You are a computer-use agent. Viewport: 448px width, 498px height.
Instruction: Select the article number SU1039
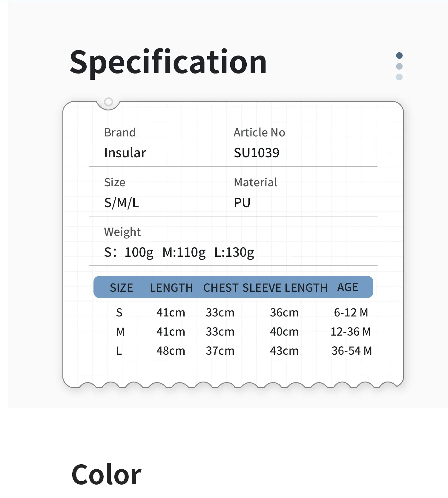point(257,153)
